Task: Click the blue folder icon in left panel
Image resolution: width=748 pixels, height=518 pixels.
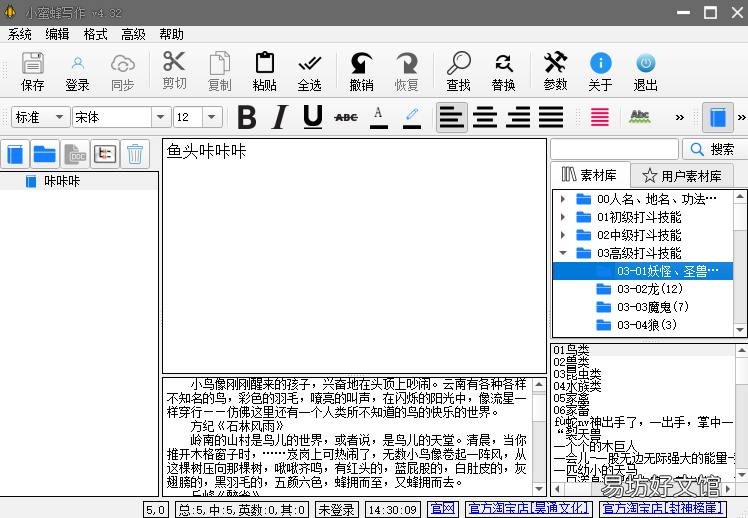Action: click(45, 154)
